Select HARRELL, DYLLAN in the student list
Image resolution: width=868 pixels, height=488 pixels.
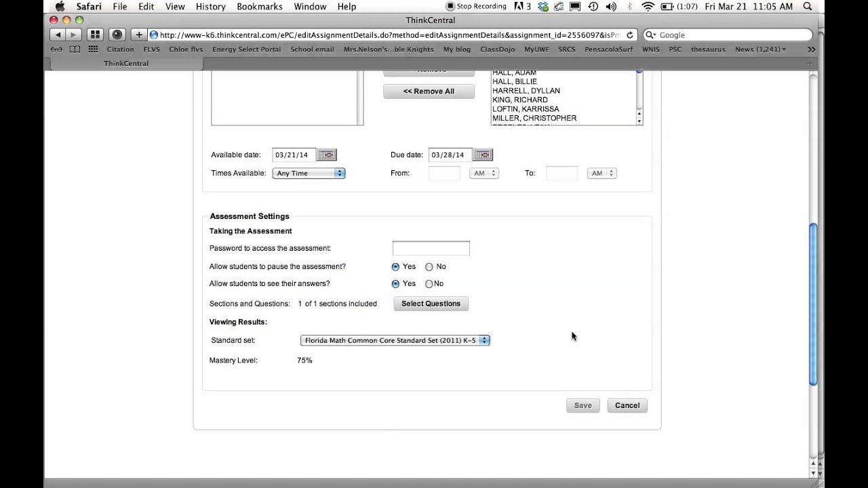tap(526, 91)
